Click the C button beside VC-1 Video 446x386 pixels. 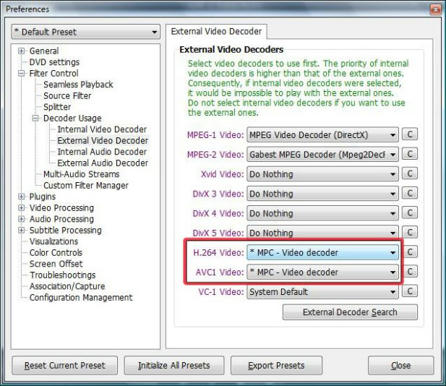pyautogui.click(x=410, y=291)
